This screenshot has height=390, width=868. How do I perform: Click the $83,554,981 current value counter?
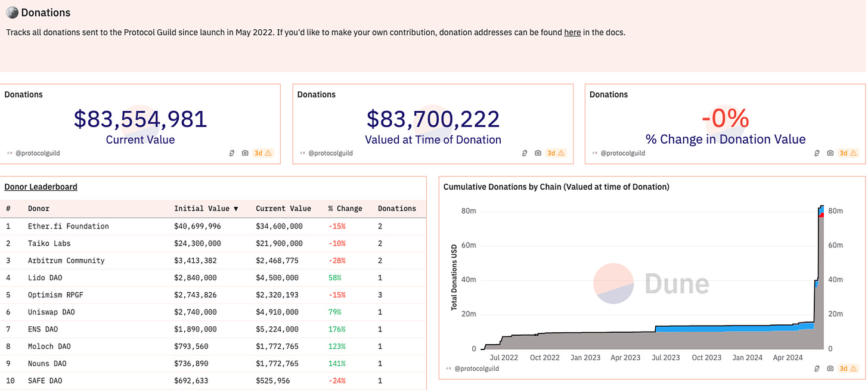[x=140, y=119]
